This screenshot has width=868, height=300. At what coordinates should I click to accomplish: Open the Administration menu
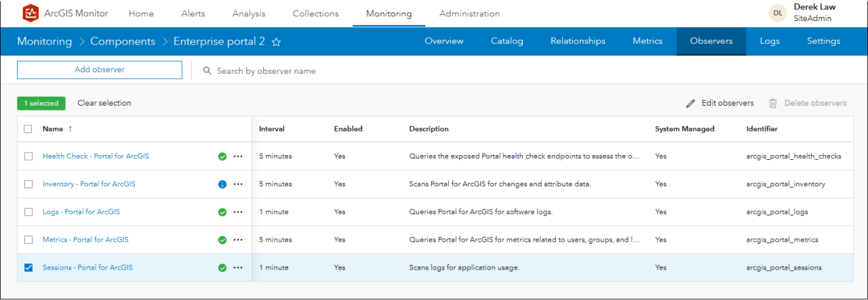[x=470, y=14]
